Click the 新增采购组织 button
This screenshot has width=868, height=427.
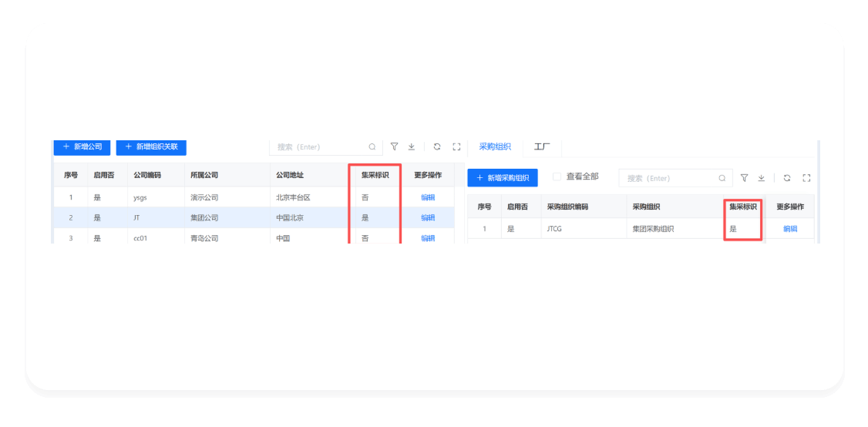(503, 178)
